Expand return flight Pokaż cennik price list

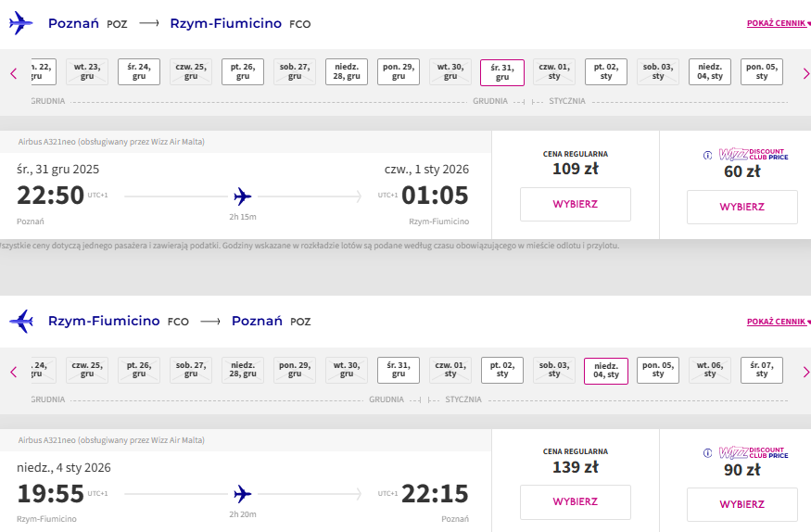(x=779, y=322)
